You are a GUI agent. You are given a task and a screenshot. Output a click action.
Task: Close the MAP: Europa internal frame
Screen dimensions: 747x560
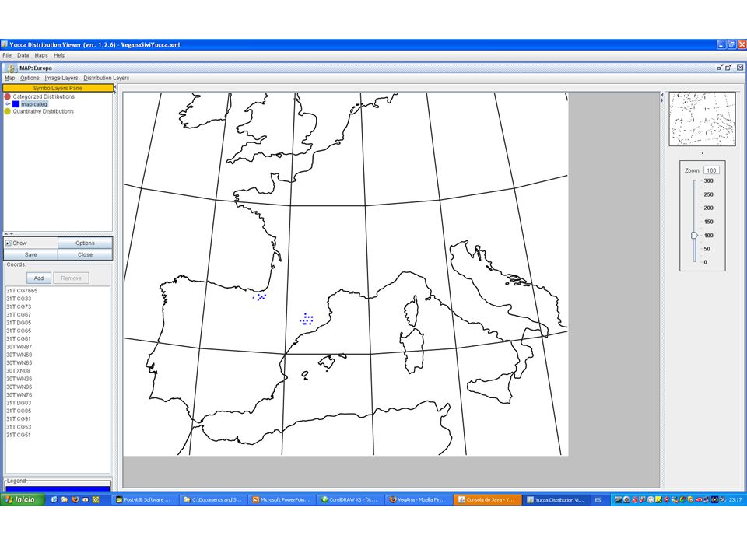click(x=740, y=68)
